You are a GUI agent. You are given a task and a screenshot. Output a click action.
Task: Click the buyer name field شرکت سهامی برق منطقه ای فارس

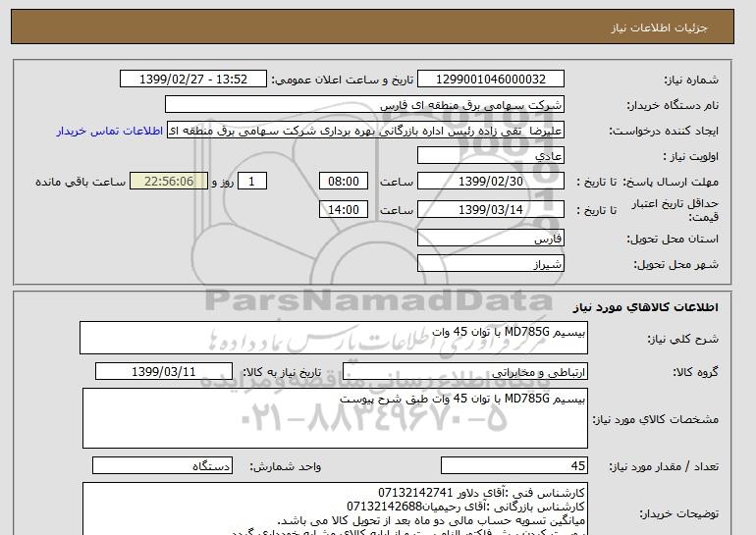(x=364, y=105)
